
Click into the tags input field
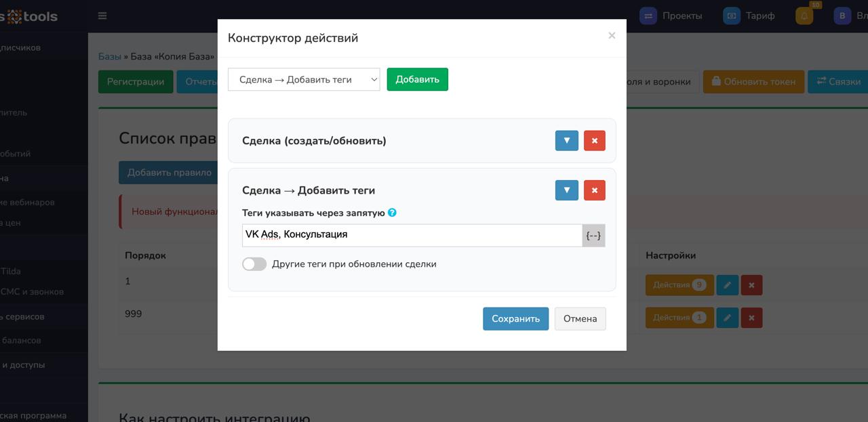pyautogui.click(x=412, y=235)
